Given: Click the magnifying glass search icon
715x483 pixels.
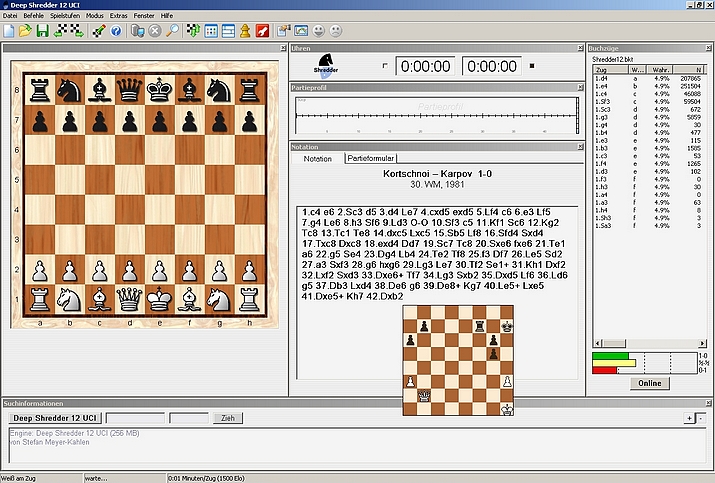Looking at the screenshot, I should [172, 31].
